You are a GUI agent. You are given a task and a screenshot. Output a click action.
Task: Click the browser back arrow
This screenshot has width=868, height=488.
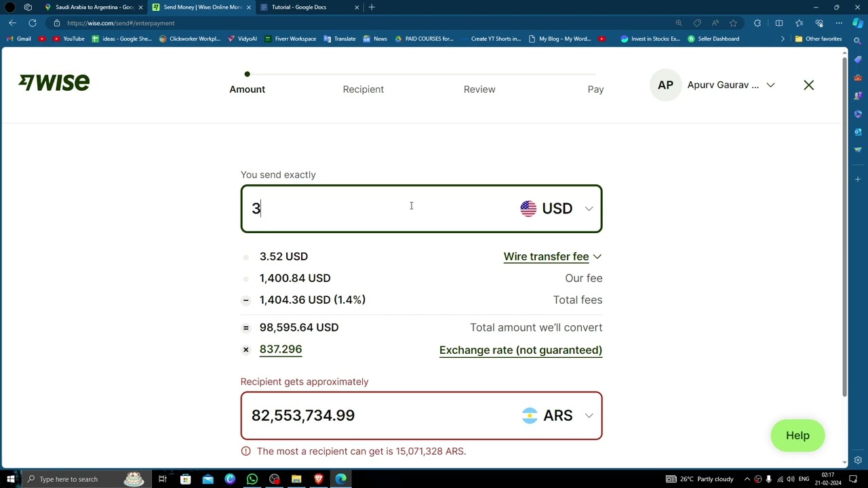point(13,23)
